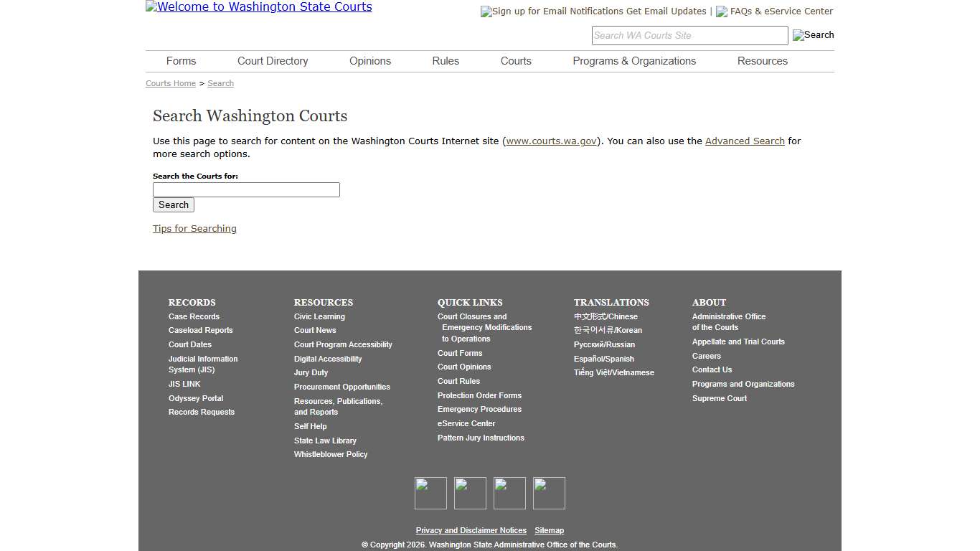Open Jury Duty under Resources
Screen dimensions: 980x551
[310, 372]
